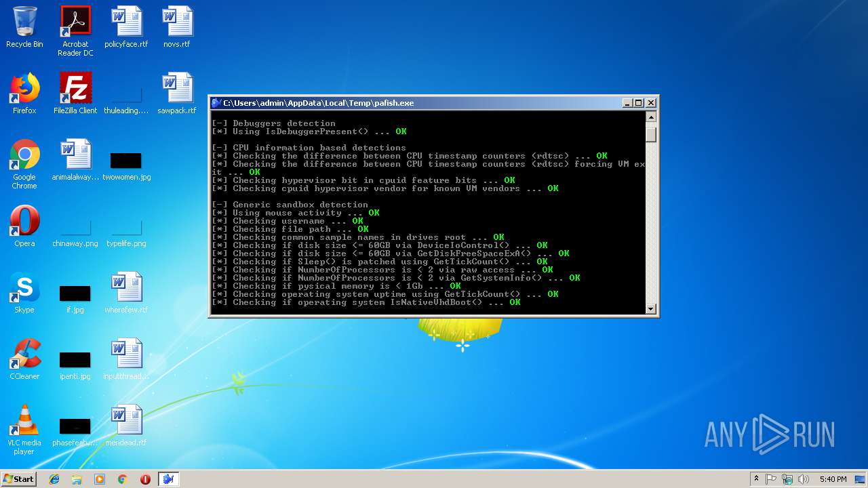Click the 'Checking username' console line
The width and height of the screenshot is (868, 488).
coord(288,221)
